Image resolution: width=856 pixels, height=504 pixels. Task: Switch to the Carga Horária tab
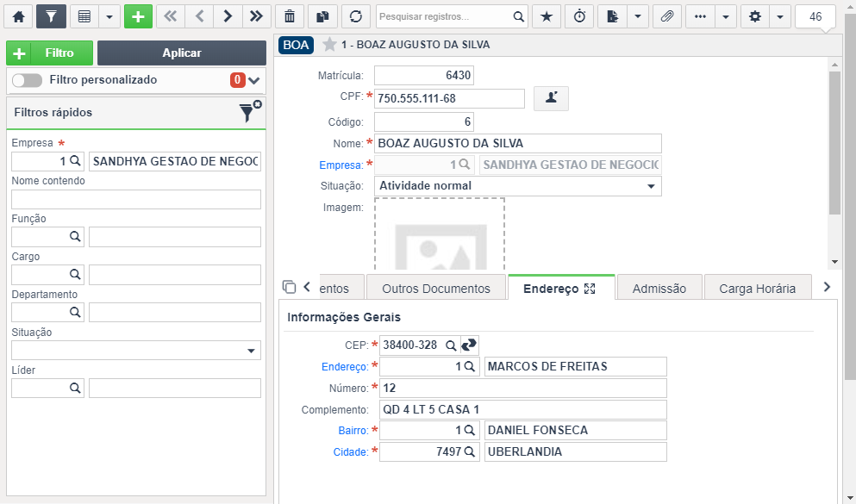pyautogui.click(x=757, y=289)
